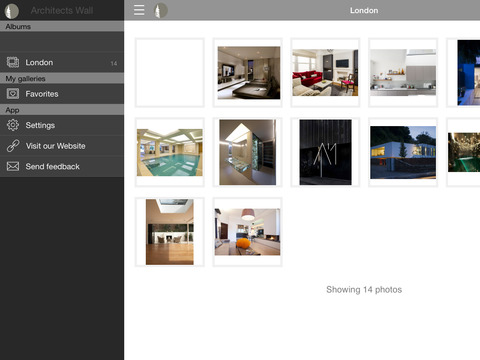
Task: Open the blank first photo tile
Action: click(x=170, y=73)
